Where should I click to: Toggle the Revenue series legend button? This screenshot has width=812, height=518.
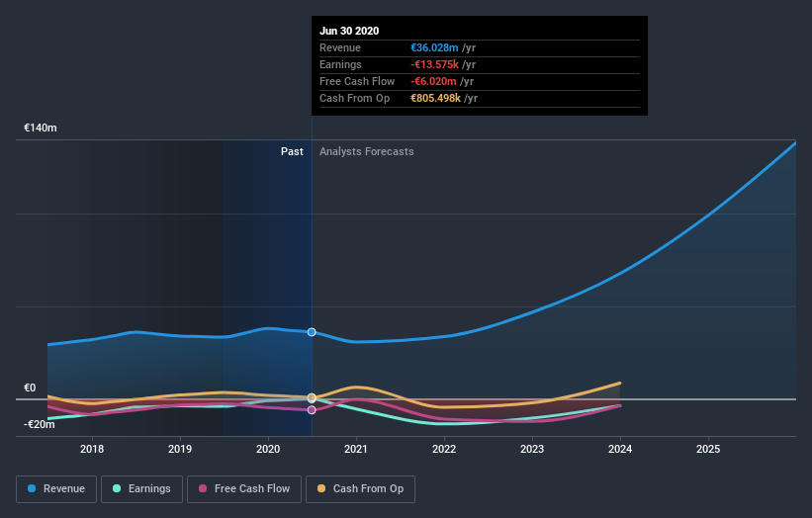(x=56, y=489)
